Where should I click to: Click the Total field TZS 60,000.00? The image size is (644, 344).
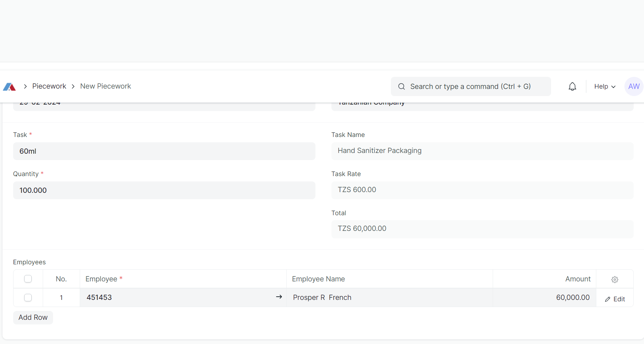click(482, 229)
